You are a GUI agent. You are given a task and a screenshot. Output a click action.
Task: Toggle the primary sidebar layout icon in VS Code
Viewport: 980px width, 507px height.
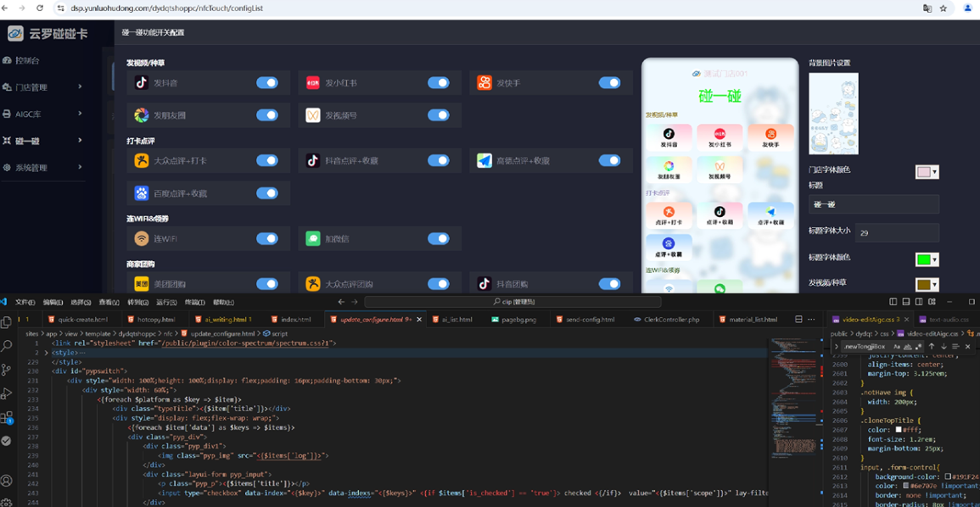coord(893,302)
